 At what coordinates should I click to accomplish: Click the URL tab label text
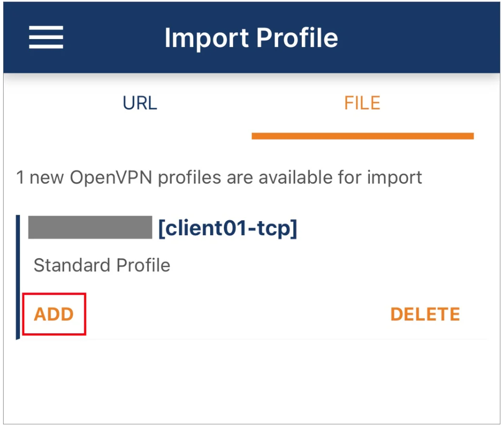pos(140,103)
